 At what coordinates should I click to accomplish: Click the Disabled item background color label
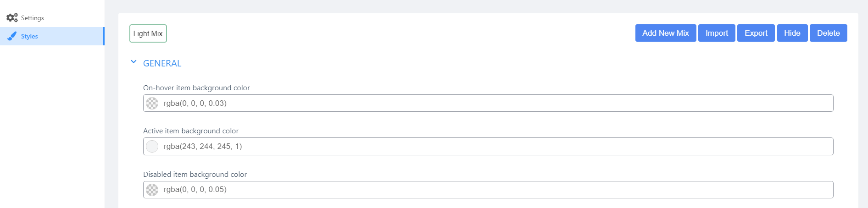coord(195,175)
